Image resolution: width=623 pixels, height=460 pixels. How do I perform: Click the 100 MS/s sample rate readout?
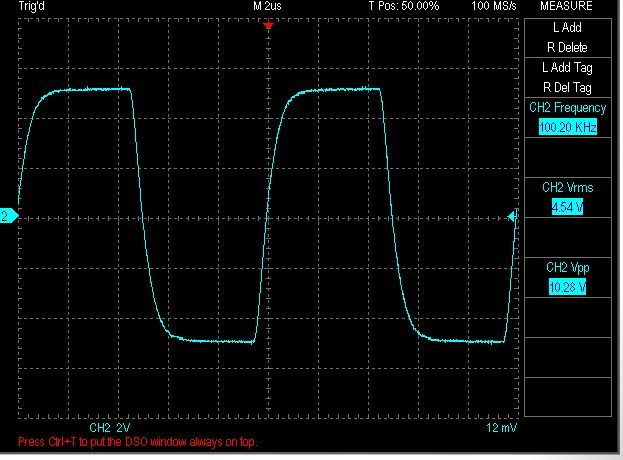click(x=494, y=6)
